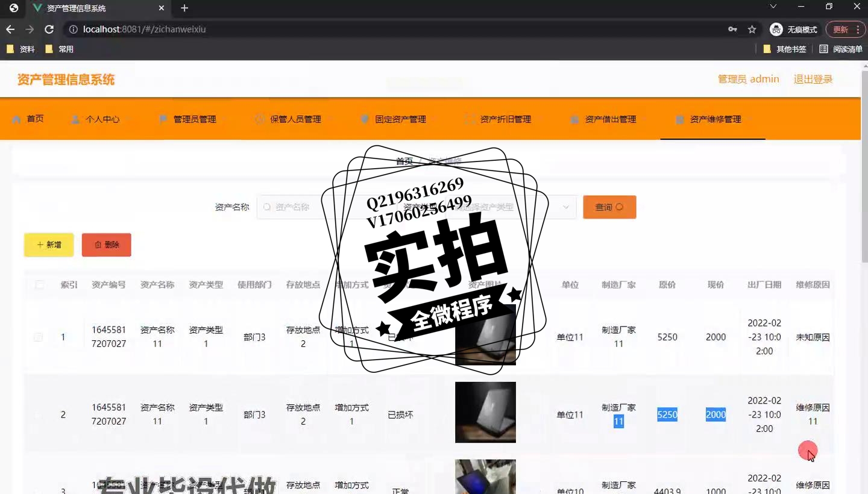Open the 资料 bookmark folder
This screenshot has width=868, height=494.
click(x=20, y=49)
